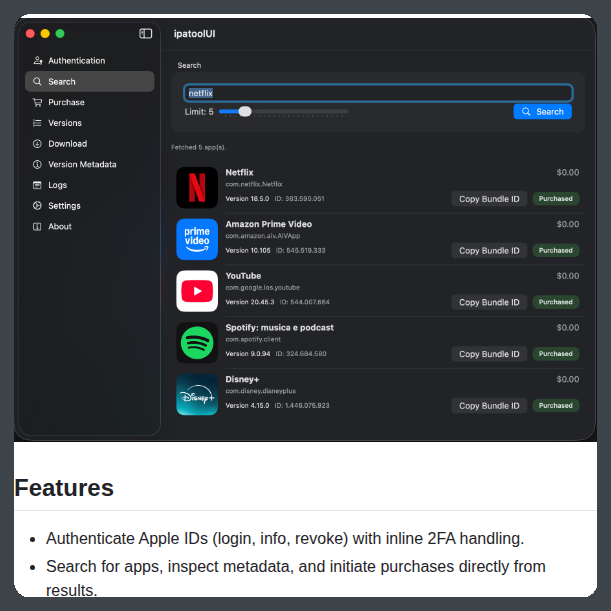The image size is (611, 611).
Task: Open the About section
Action: pyautogui.click(x=90, y=226)
